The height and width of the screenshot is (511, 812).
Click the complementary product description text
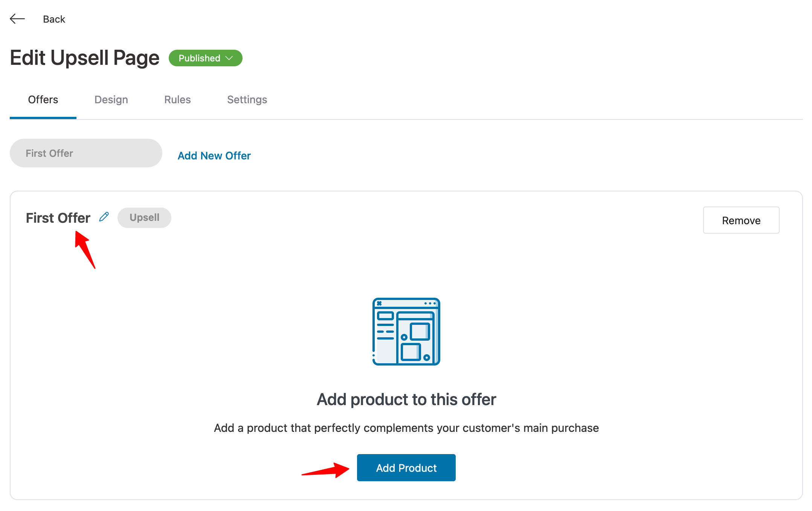click(x=406, y=428)
